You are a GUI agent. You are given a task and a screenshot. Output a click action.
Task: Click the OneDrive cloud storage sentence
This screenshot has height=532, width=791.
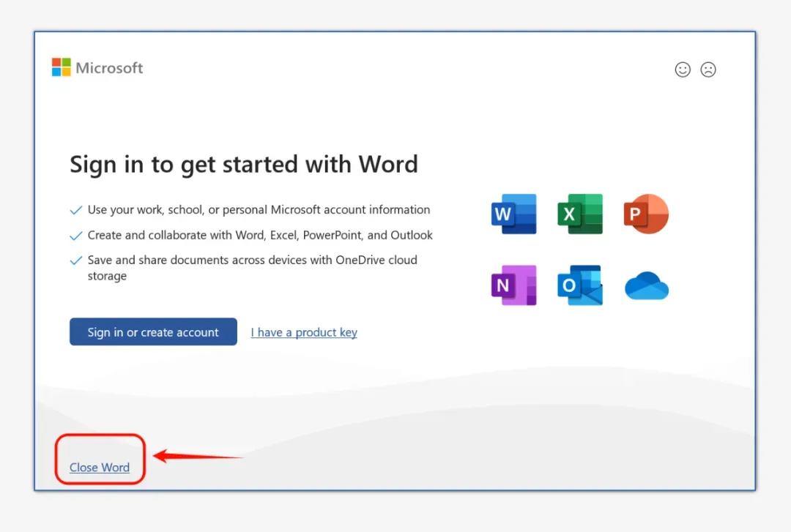(252, 268)
